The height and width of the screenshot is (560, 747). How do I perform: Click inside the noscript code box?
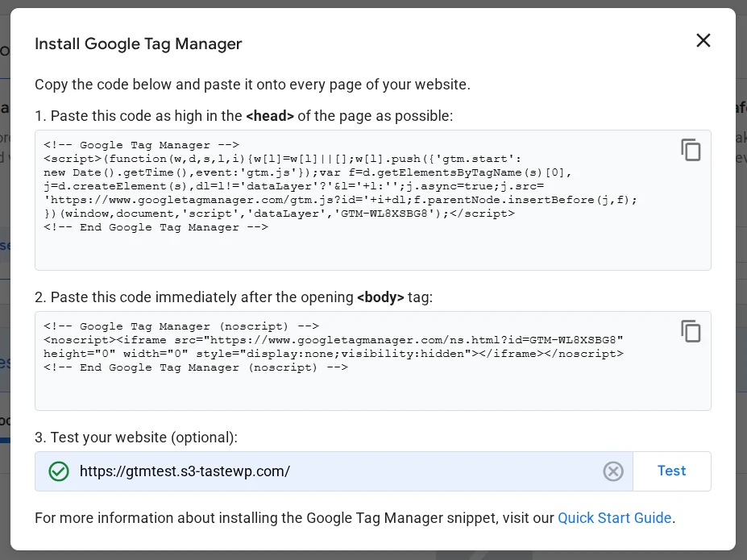pyautogui.click(x=372, y=361)
